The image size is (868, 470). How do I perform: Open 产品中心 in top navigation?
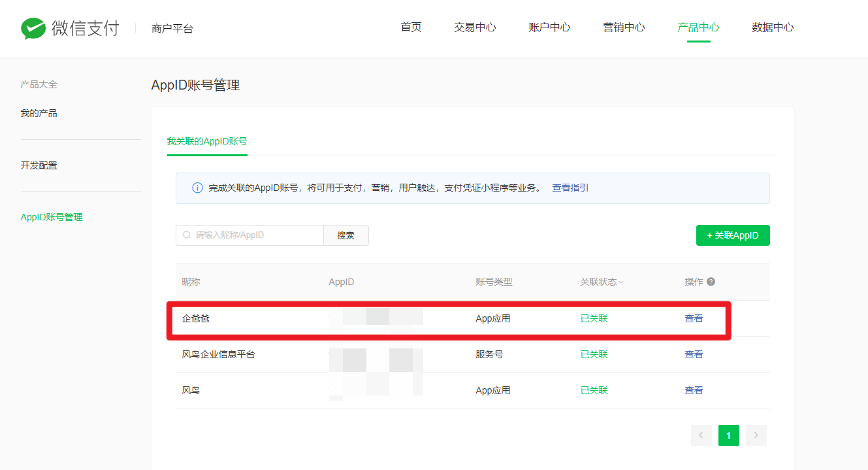click(x=699, y=27)
